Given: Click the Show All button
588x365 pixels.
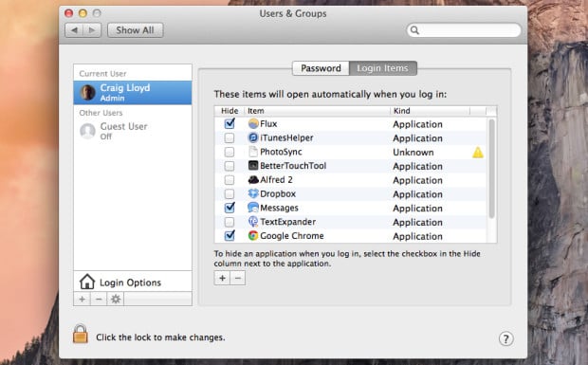Looking at the screenshot, I should pyautogui.click(x=135, y=30).
